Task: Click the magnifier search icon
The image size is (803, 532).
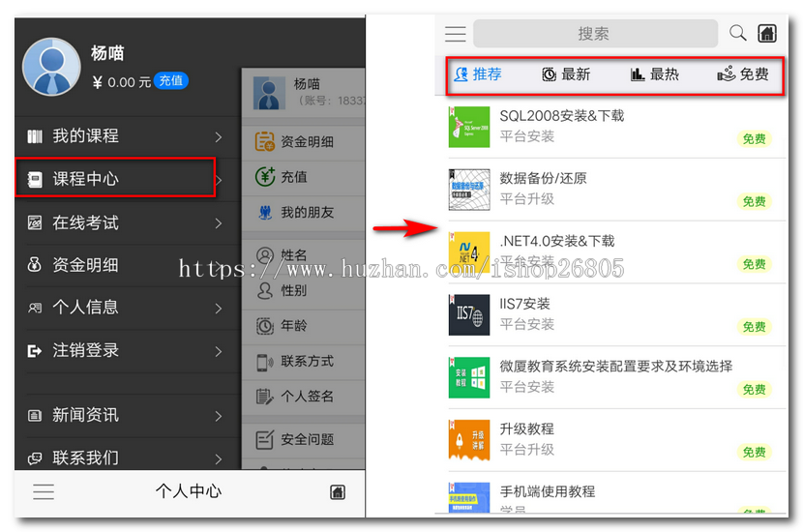Action: coord(737,34)
